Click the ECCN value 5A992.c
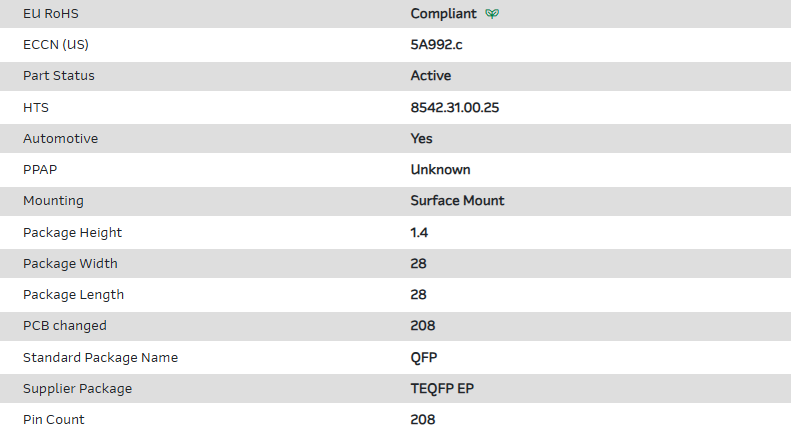The width and height of the screenshot is (791, 442). coord(438,45)
